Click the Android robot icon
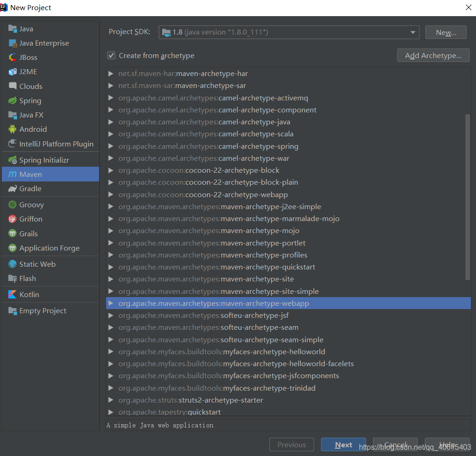The height and width of the screenshot is (456, 476). click(x=12, y=129)
